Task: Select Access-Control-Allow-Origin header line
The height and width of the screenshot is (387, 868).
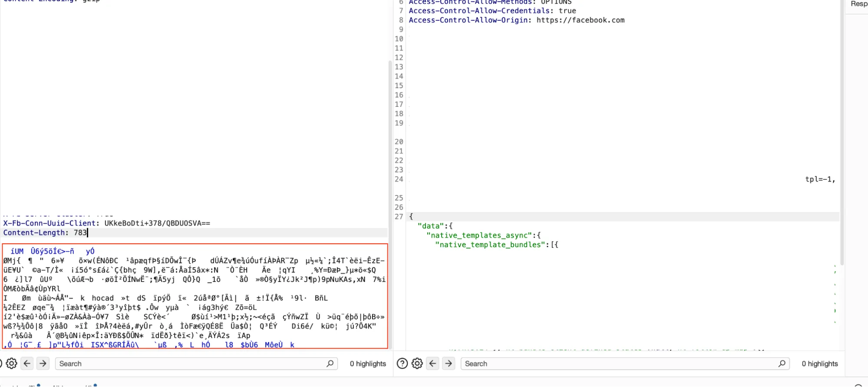Action: point(517,20)
